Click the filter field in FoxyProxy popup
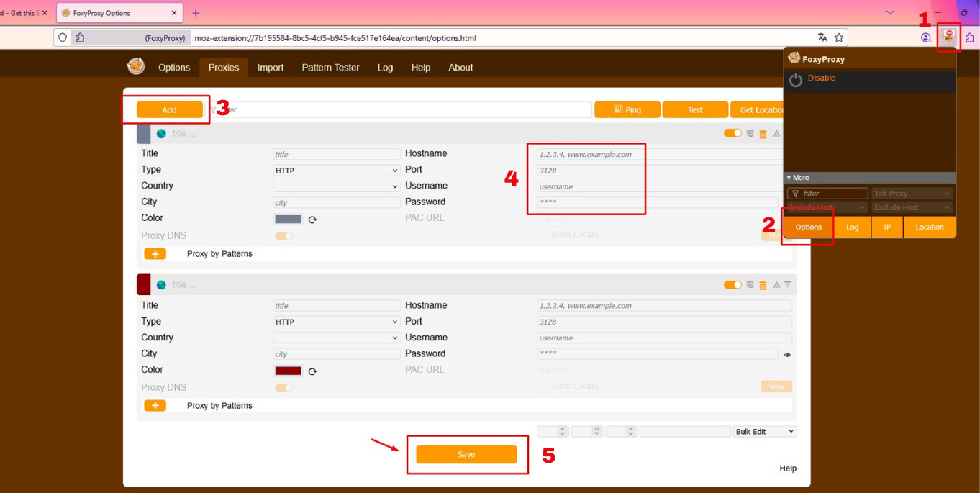980x493 pixels. point(827,194)
